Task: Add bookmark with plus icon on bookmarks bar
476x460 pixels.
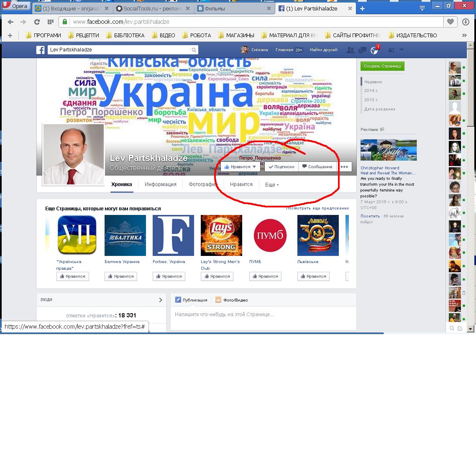Action: (x=10, y=36)
